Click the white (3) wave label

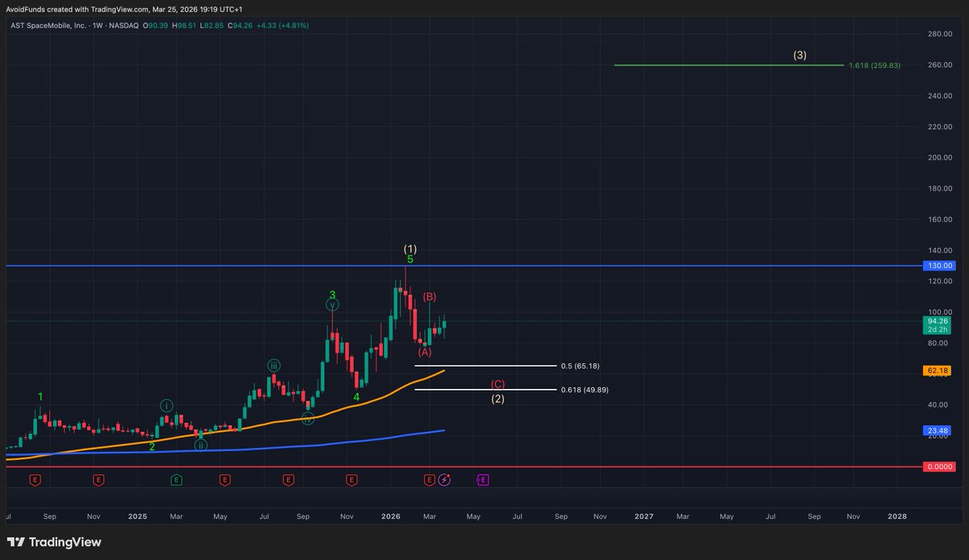pyautogui.click(x=799, y=55)
